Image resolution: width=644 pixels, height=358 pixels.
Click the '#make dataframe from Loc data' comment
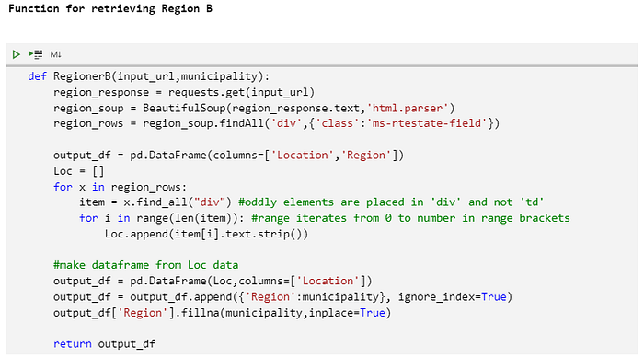pos(145,265)
